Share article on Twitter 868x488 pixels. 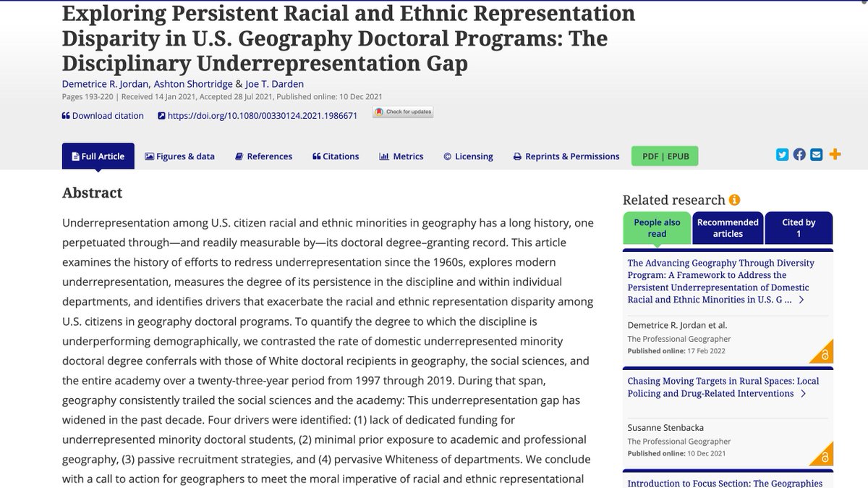[782, 154]
